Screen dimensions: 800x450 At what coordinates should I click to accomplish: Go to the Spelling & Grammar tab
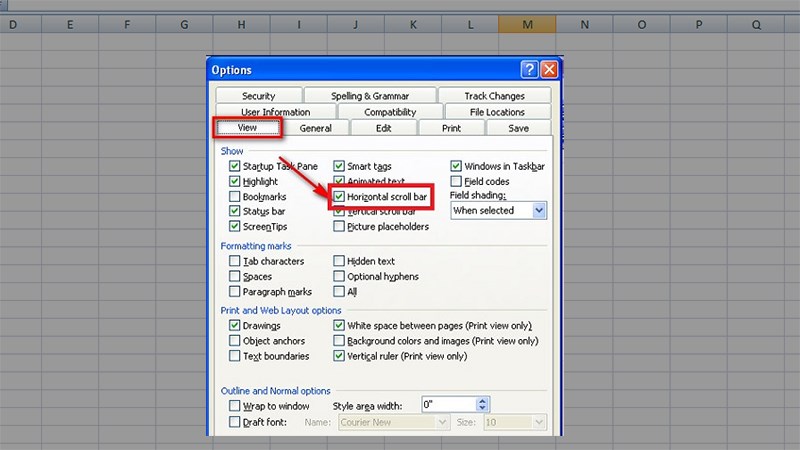pos(370,95)
